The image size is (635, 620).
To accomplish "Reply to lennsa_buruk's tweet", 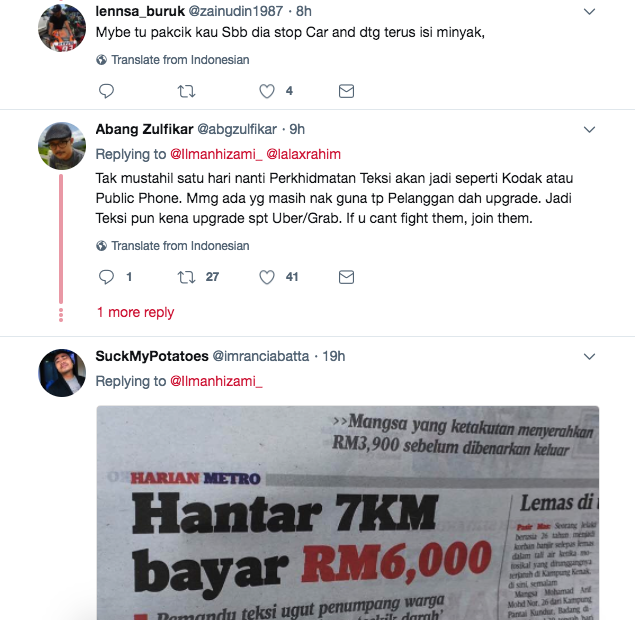I will (107, 91).
